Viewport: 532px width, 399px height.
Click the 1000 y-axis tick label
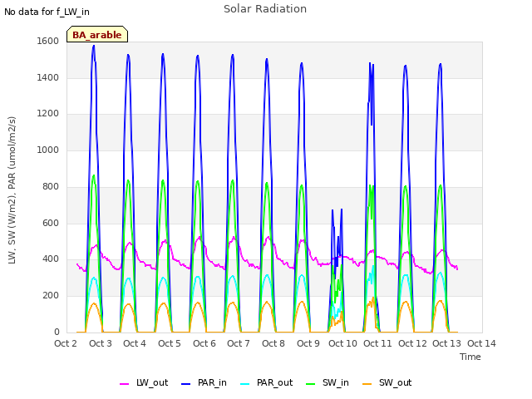pyautogui.click(x=48, y=150)
